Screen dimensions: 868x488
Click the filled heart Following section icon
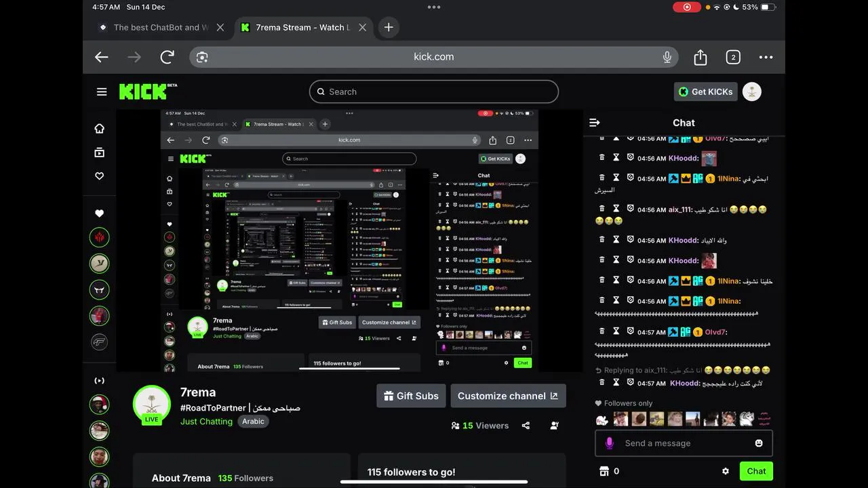[99, 213]
